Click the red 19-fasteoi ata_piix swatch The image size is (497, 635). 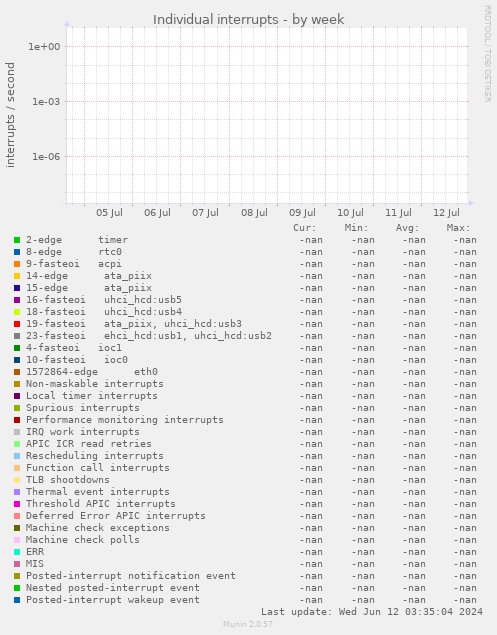click(17, 324)
